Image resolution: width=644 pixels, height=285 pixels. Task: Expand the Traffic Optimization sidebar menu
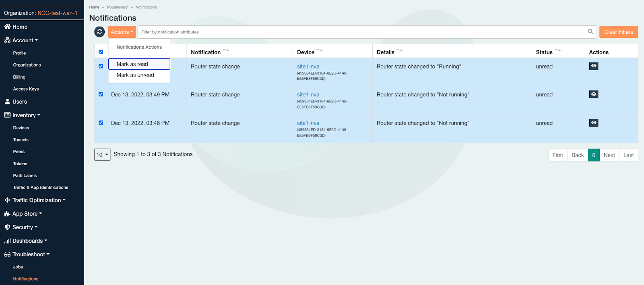pyautogui.click(x=36, y=200)
